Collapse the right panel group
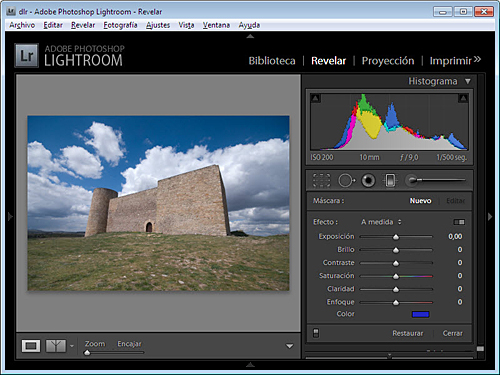The image size is (500, 375). [x=490, y=217]
